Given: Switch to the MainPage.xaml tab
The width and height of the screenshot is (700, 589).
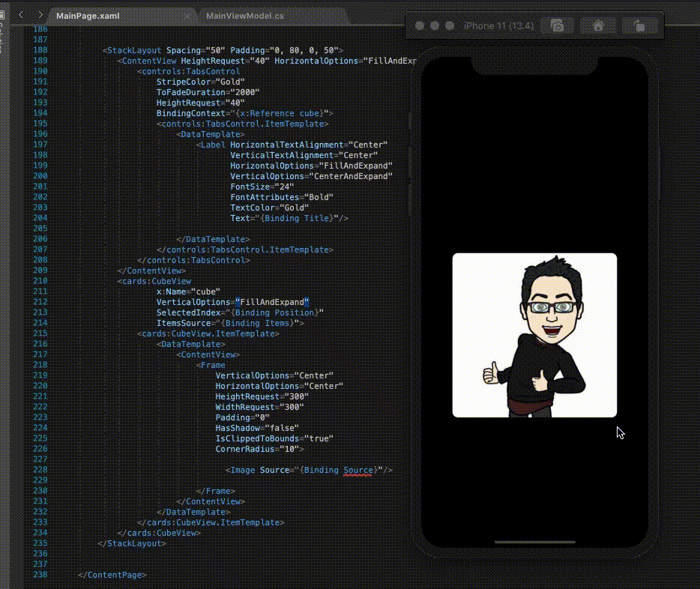Looking at the screenshot, I should point(88,16).
